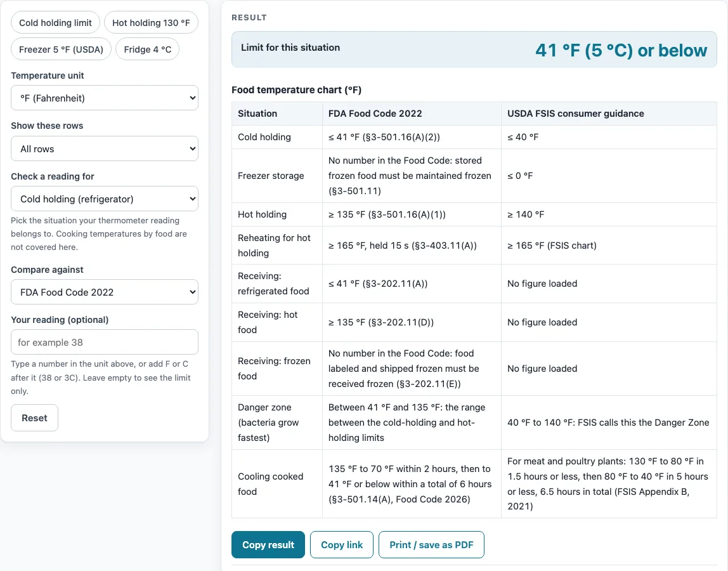
Task: Choose the Freezer 5 °F (USDA) preset
Action: pyautogui.click(x=61, y=49)
